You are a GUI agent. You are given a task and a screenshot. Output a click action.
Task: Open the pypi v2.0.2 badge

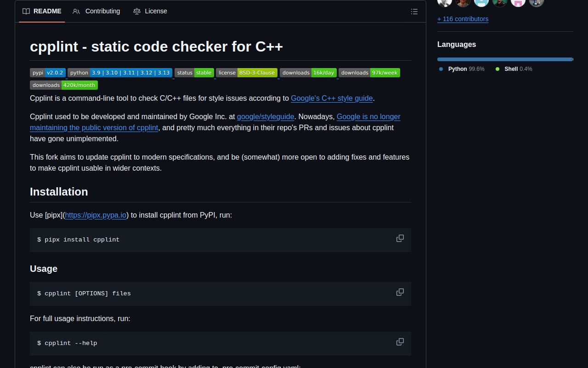pos(48,73)
